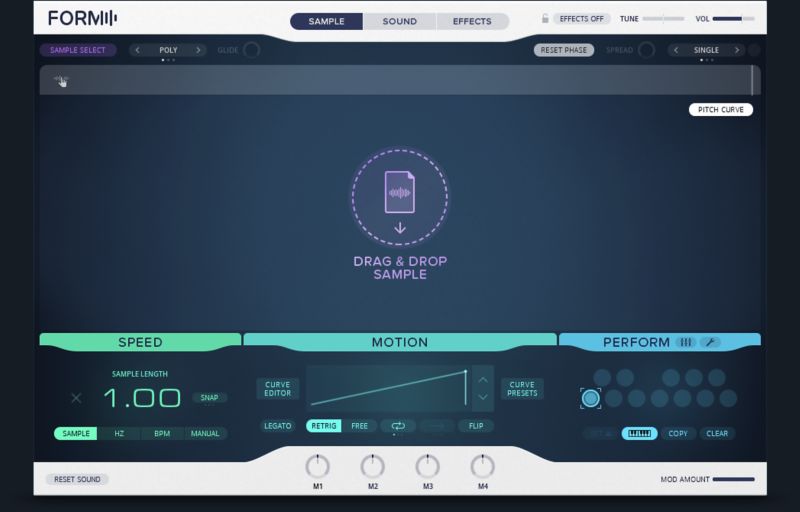The height and width of the screenshot is (512, 800).
Task: Select the Free motion mode
Action: point(359,426)
